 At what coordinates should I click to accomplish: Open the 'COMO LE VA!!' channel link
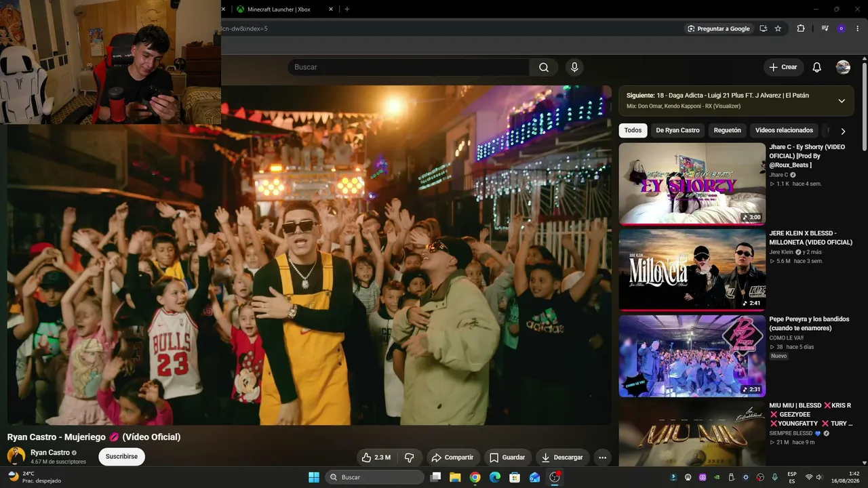click(787, 338)
